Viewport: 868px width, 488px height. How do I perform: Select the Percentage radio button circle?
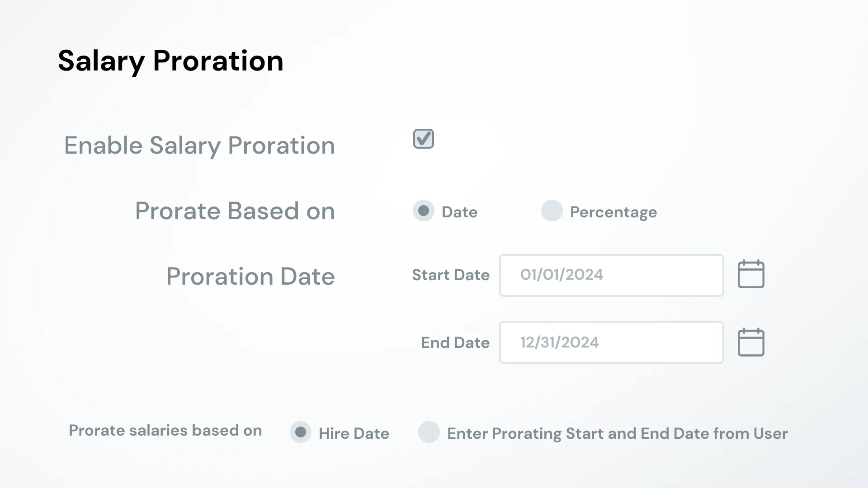click(552, 211)
